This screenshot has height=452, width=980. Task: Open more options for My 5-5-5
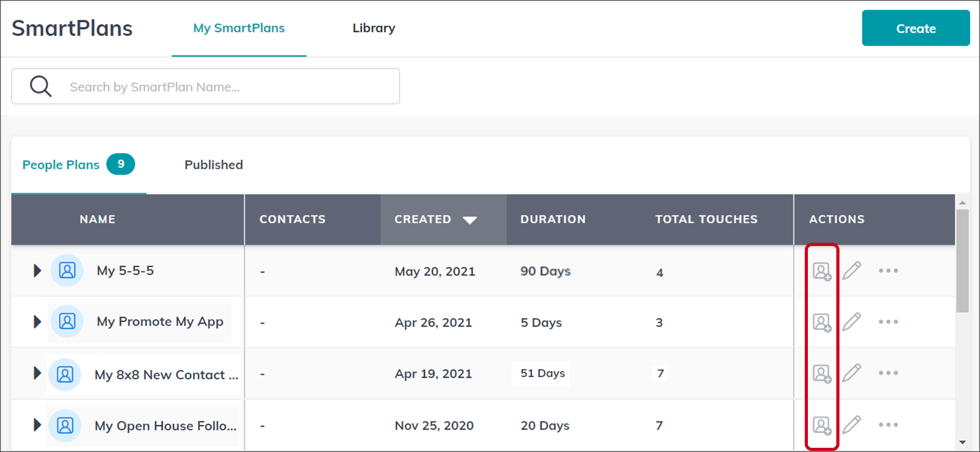pos(888,271)
